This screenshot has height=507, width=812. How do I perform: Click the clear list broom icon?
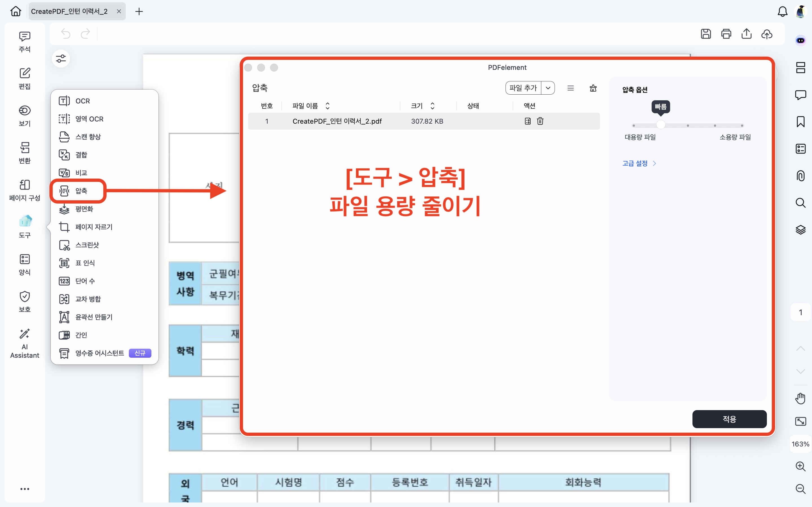click(593, 88)
